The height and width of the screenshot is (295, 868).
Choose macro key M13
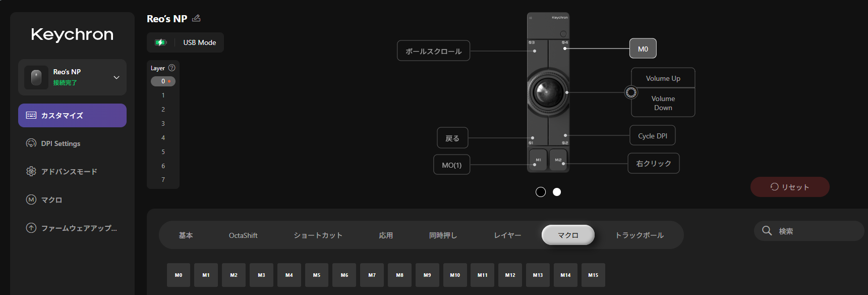[538, 275]
